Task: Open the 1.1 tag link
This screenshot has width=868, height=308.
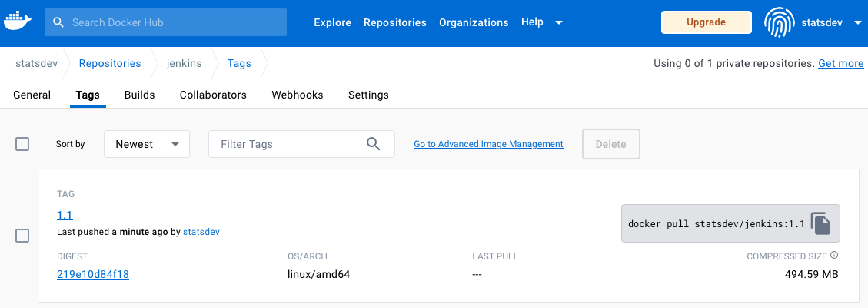Action: pyautogui.click(x=65, y=215)
